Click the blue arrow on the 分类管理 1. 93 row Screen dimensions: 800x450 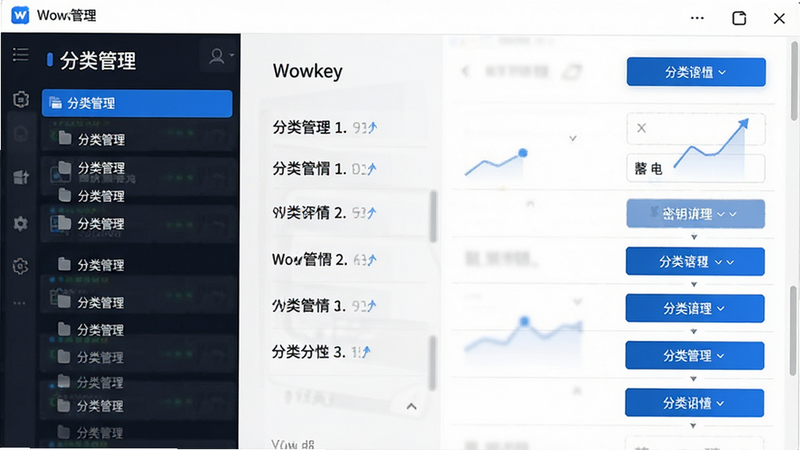(x=372, y=127)
